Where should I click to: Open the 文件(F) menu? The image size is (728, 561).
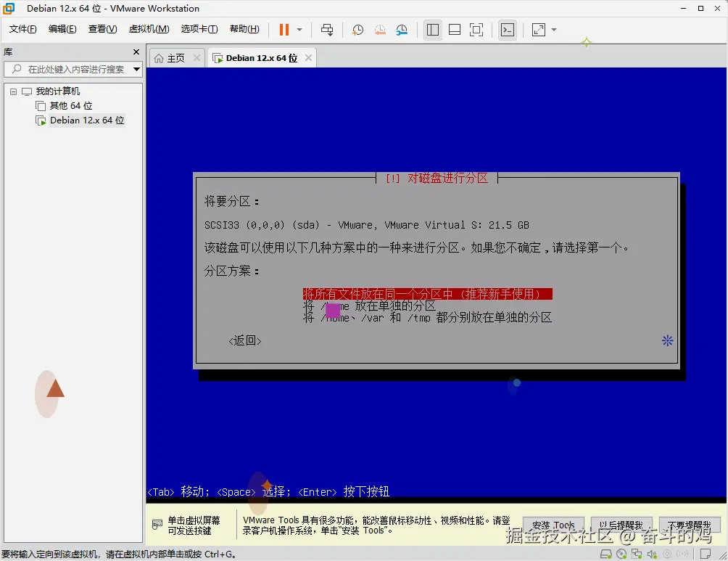click(22, 29)
